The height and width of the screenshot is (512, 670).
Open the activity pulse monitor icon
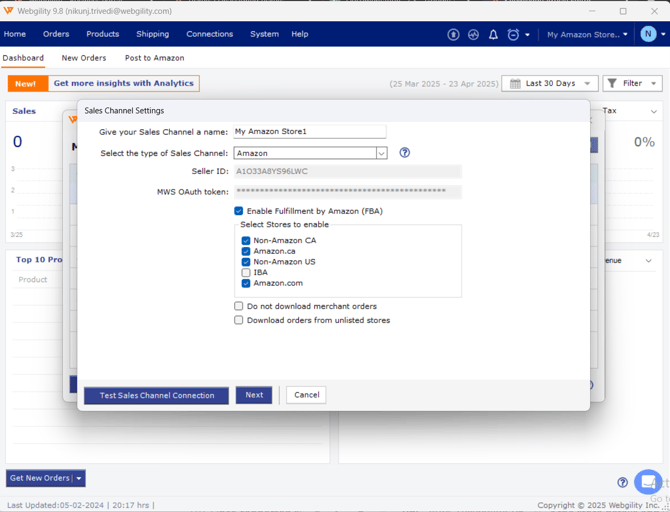pos(473,34)
